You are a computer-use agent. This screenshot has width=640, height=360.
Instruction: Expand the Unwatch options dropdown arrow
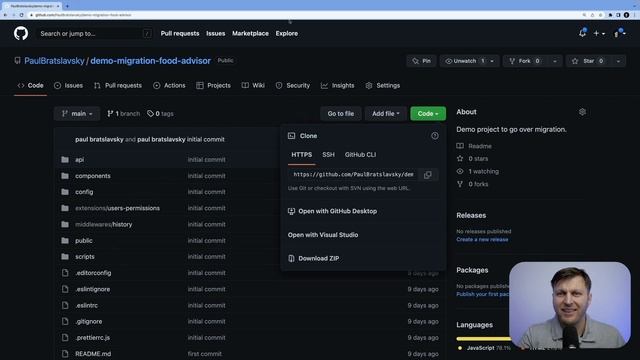tap(492, 61)
